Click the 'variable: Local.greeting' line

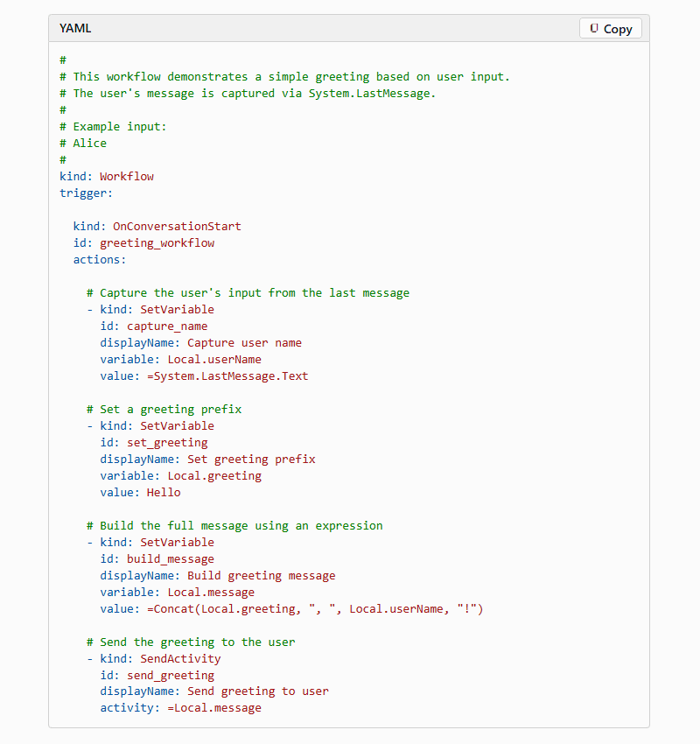pyautogui.click(x=181, y=475)
